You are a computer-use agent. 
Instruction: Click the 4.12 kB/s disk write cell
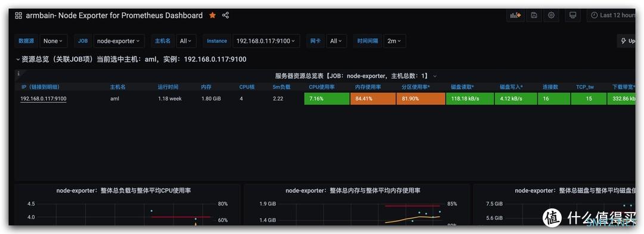tap(515, 99)
